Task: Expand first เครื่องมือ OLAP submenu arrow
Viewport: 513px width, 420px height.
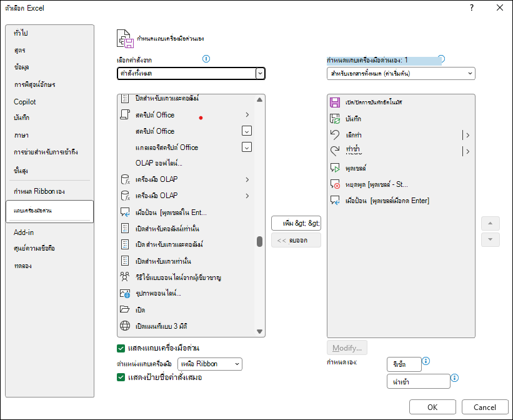Action: click(247, 179)
